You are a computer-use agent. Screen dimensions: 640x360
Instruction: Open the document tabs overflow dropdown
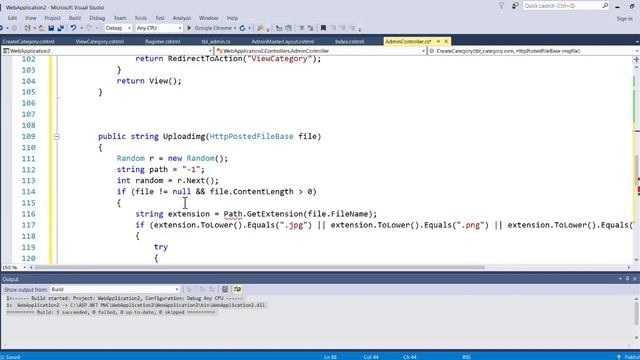pyautogui.click(x=637, y=41)
